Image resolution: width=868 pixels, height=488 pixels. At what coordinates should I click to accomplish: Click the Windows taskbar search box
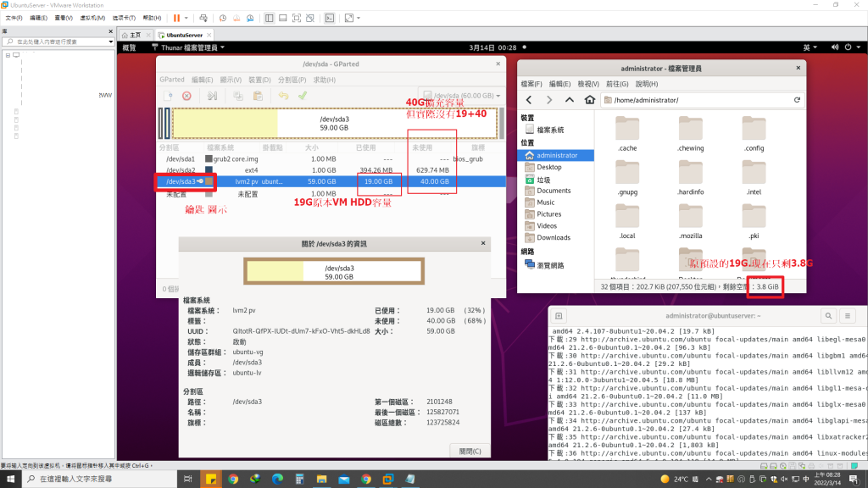point(100,479)
